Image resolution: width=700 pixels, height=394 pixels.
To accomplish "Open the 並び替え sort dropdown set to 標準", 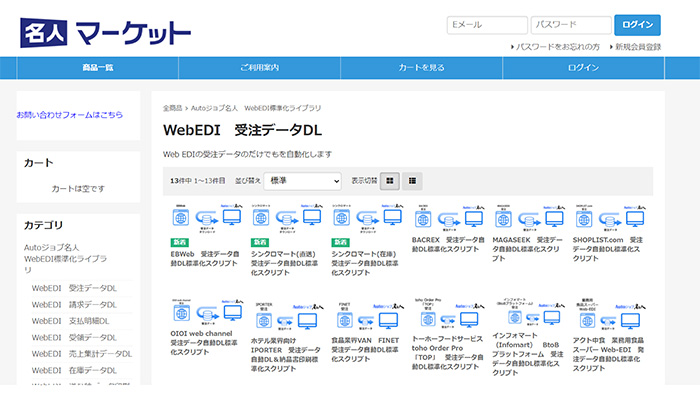I will (x=302, y=181).
